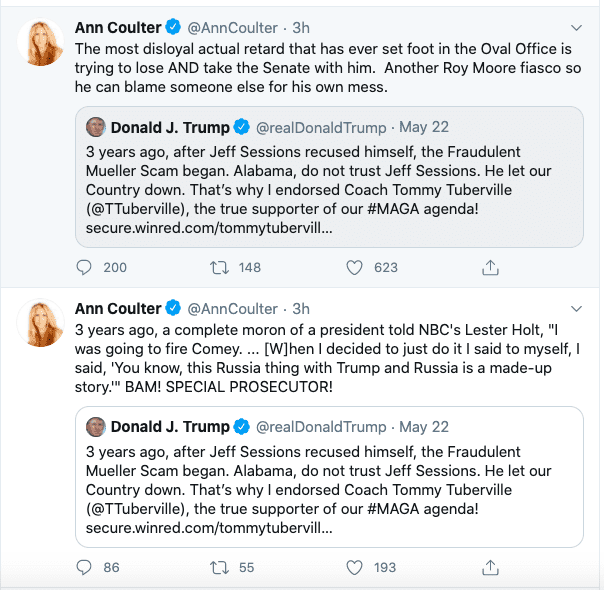Image resolution: width=604 pixels, height=590 pixels.
Task: Like the Lester Holt tweet
Action: (x=354, y=567)
